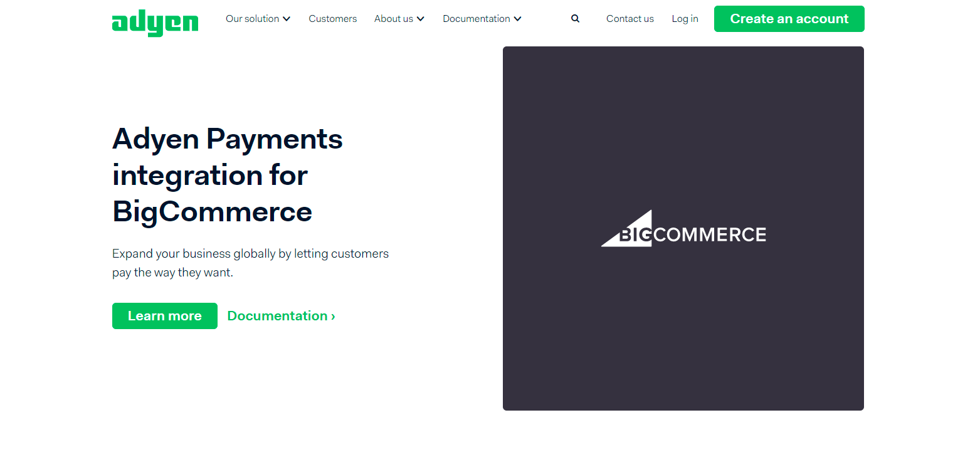Expand the chevron beside the Documentation menu

coord(517,19)
